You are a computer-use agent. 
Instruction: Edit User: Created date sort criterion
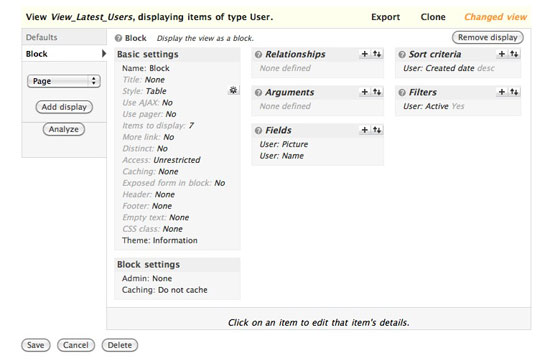pyautogui.click(x=449, y=68)
